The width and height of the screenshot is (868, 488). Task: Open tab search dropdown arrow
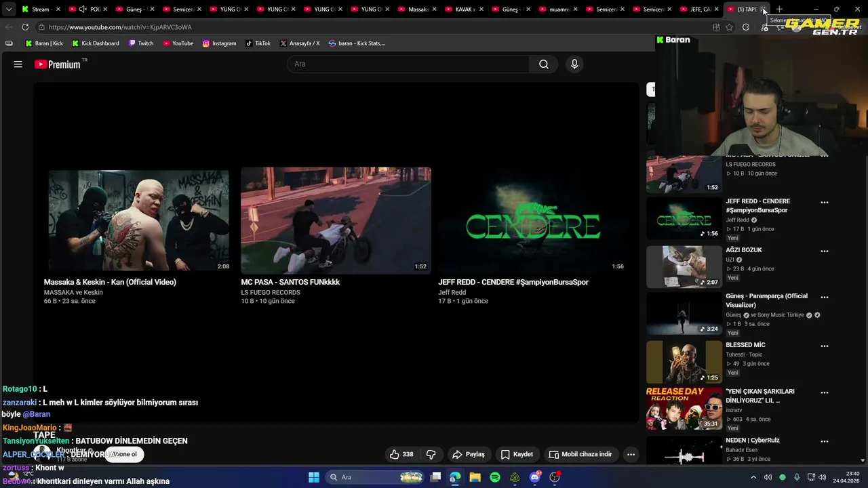pos(8,9)
